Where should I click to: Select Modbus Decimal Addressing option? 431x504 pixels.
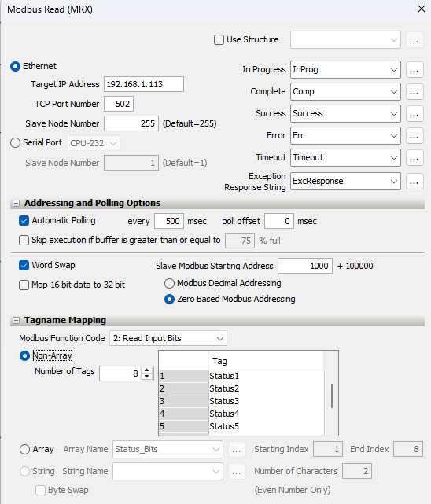pos(169,284)
